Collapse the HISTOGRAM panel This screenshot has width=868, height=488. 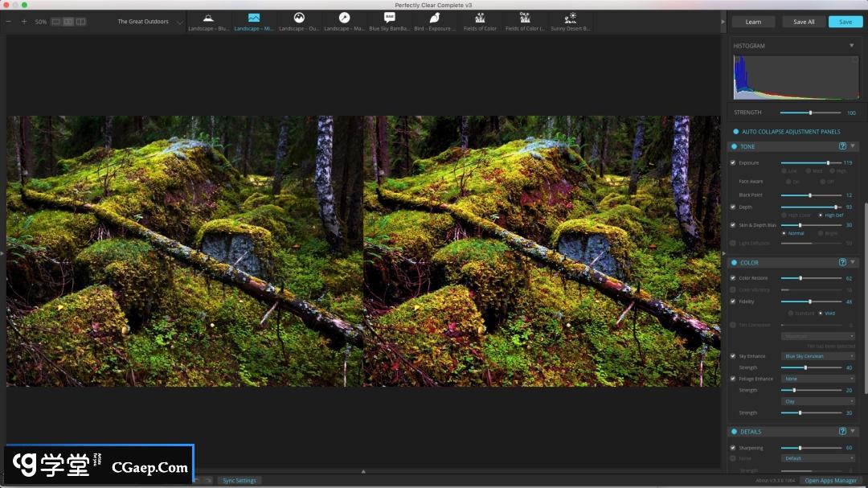pyautogui.click(x=852, y=46)
